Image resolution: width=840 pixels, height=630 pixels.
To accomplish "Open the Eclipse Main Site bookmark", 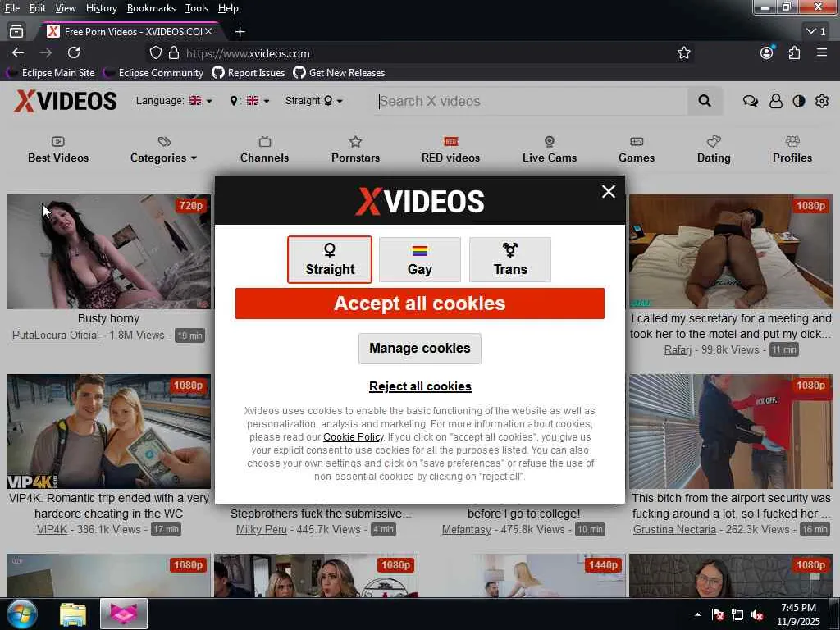I will pyautogui.click(x=50, y=73).
